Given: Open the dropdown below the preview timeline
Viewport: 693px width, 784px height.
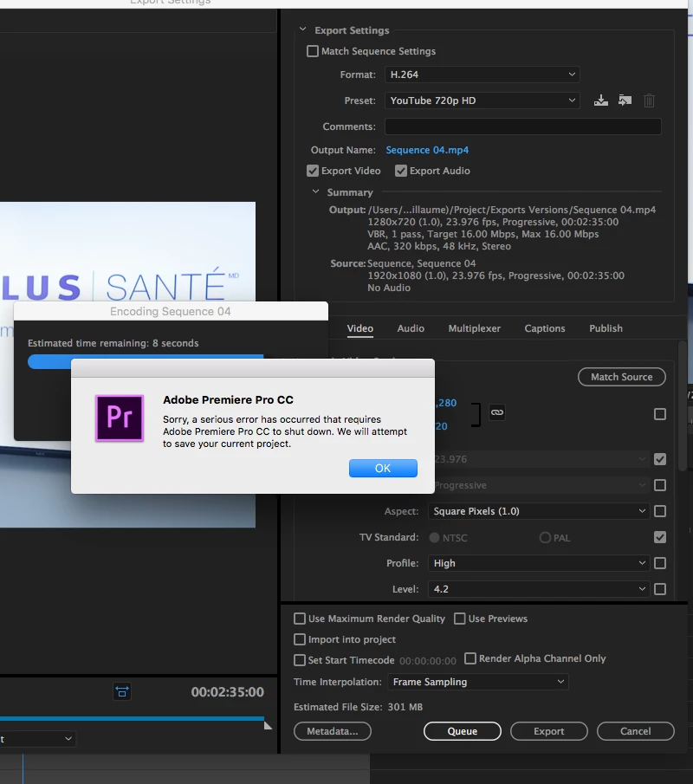Looking at the screenshot, I should click(x=37, y=738).
